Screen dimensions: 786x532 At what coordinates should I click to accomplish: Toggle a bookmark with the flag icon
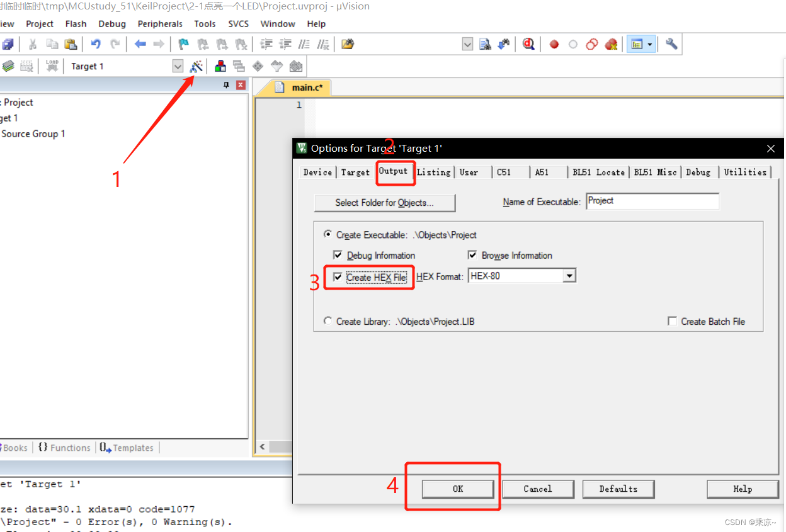[x=183, y=44]
